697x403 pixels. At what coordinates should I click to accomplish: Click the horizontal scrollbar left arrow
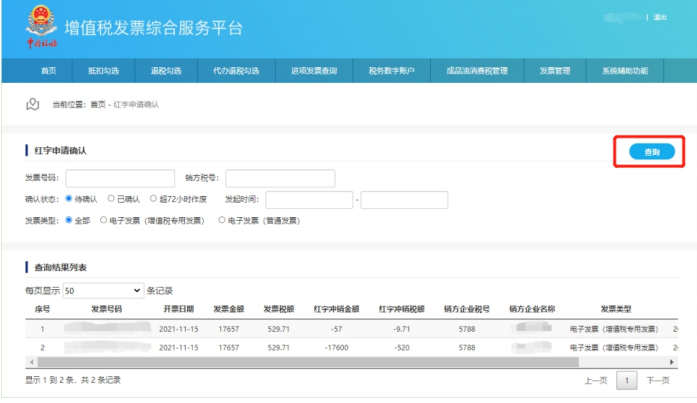(x=32, y=362)
